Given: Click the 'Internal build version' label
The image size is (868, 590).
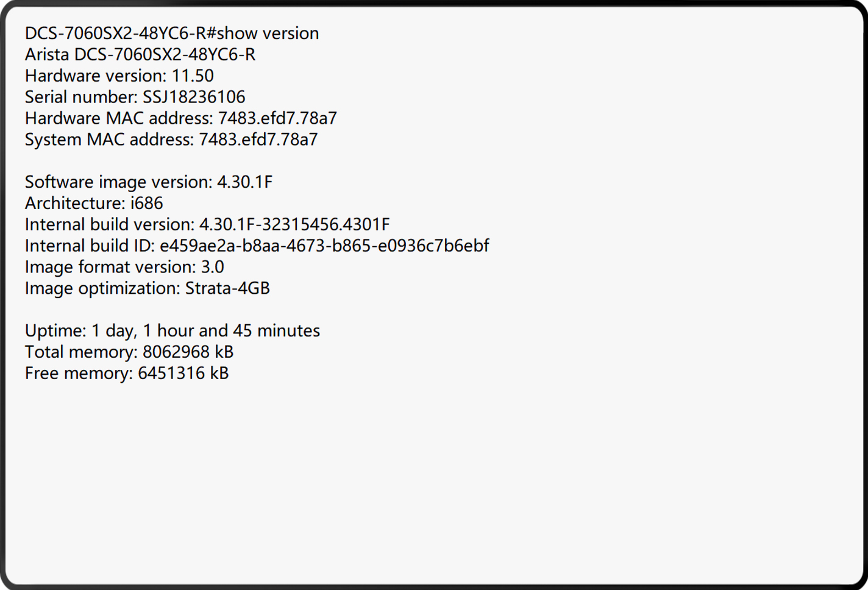Looking at the screenshot, I should pyautogui.click(x=110, y=225).
